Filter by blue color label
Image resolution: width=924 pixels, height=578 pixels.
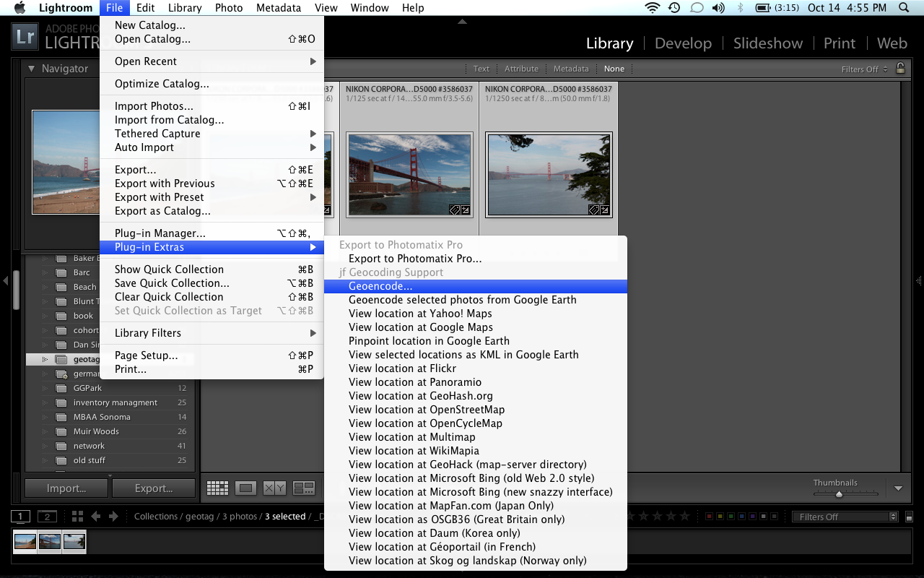pos(741,517)
